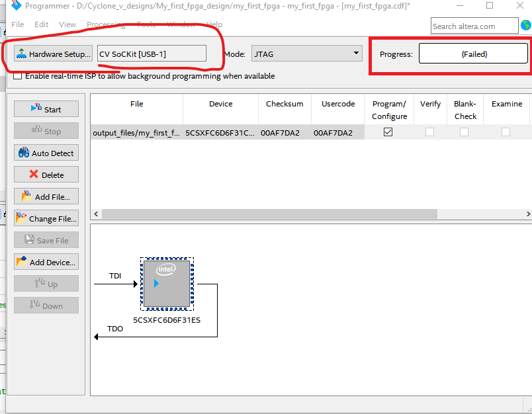Toggle Blank-Check checkbox for my_first_fpga file
The height and width of the screenshot is (414, 532).
click(464, 132)
